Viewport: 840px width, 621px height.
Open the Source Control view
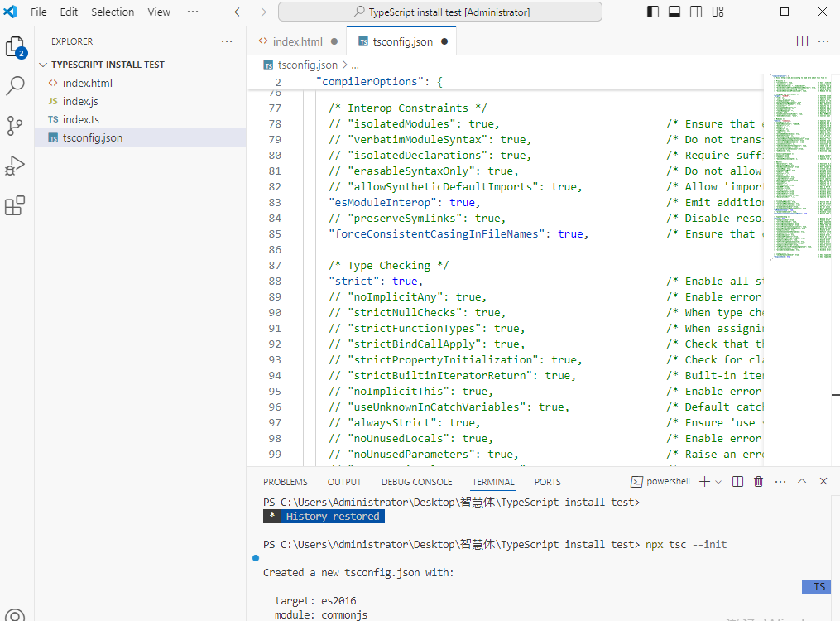[x=15, y=126]
